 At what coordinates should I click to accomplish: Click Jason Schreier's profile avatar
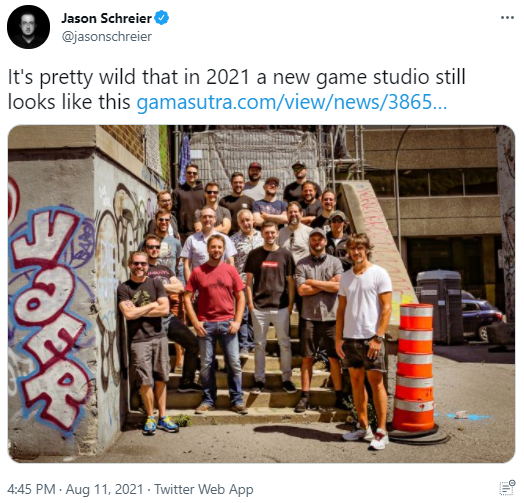(x=28, y=27)
